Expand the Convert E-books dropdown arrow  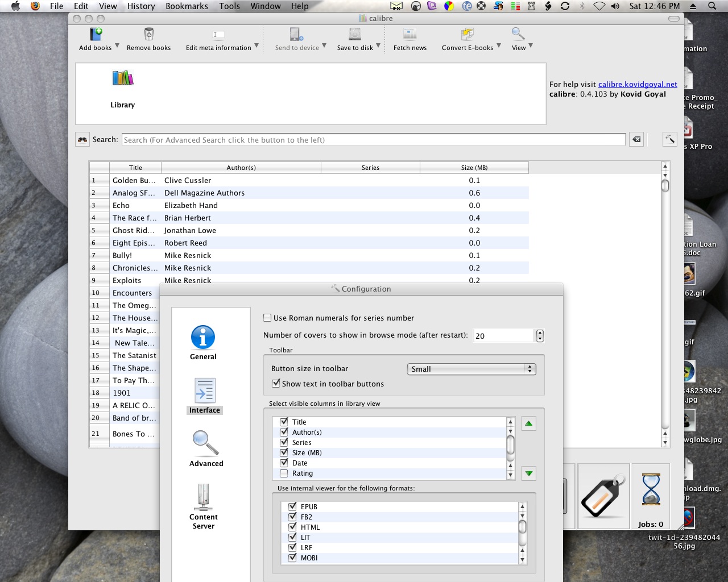[499, 45]
